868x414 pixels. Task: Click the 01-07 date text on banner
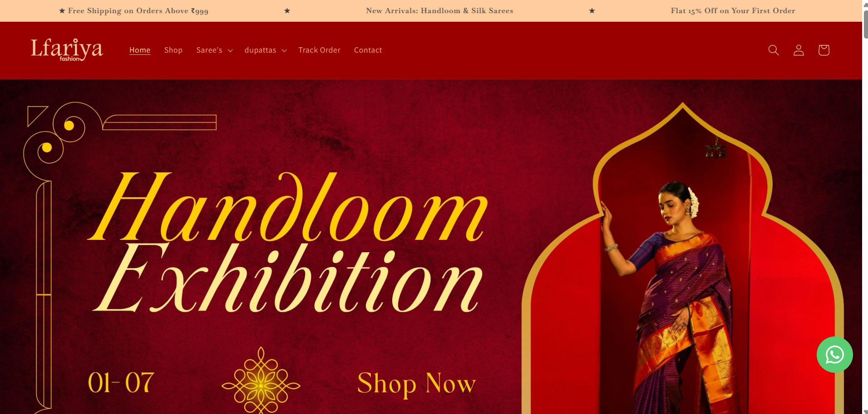tap(121, 383)
